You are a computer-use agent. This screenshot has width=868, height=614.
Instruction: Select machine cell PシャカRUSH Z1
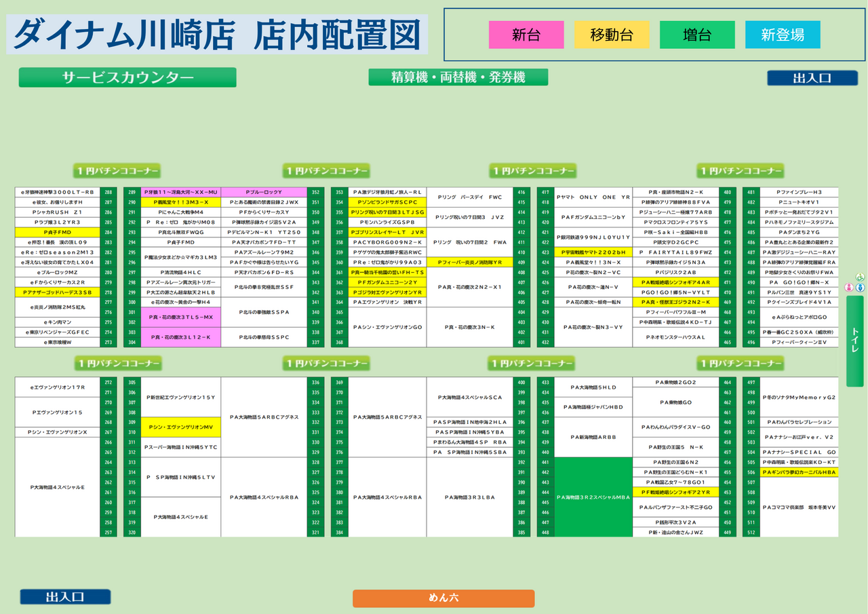(58, 212)
